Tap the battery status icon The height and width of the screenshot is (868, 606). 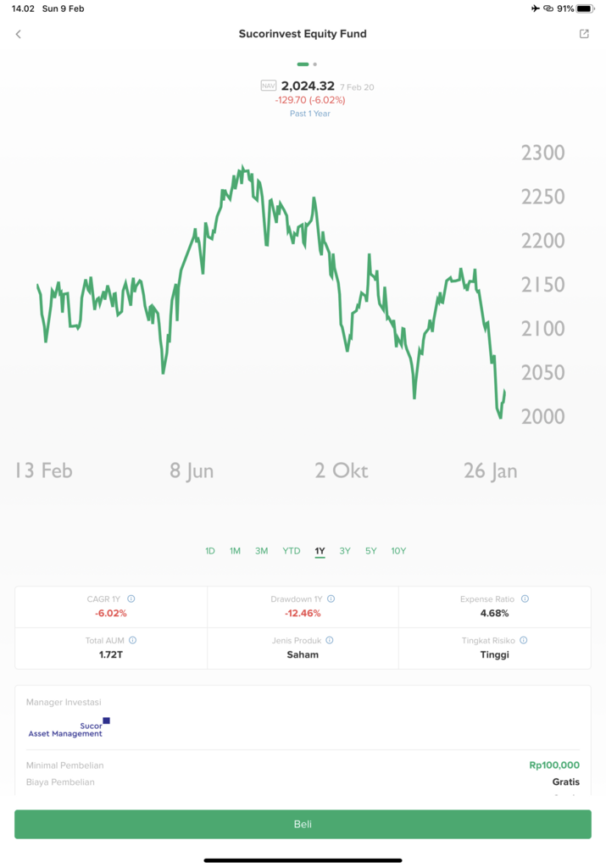[x=586, y=8]
